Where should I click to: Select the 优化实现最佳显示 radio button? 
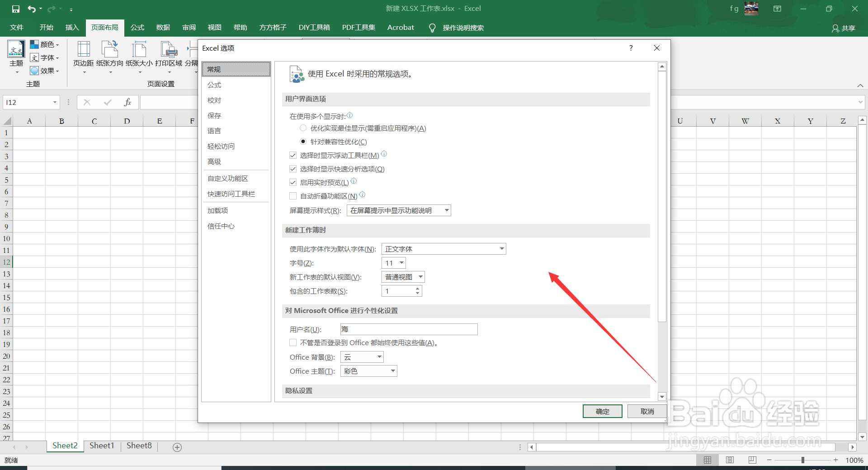(x=303, y=128)
